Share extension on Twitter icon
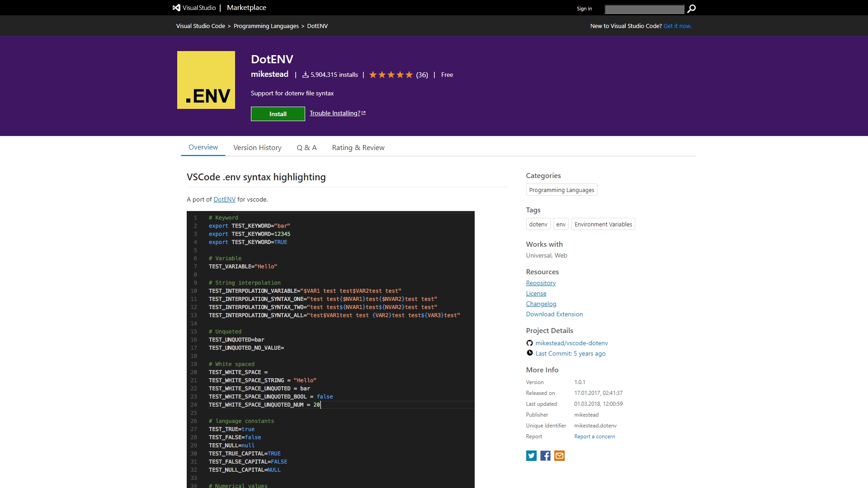 tap(531, 455)
